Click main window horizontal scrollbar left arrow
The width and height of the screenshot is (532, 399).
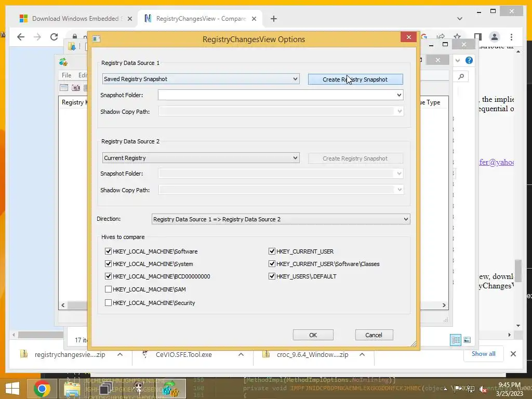tap(63, 305)
